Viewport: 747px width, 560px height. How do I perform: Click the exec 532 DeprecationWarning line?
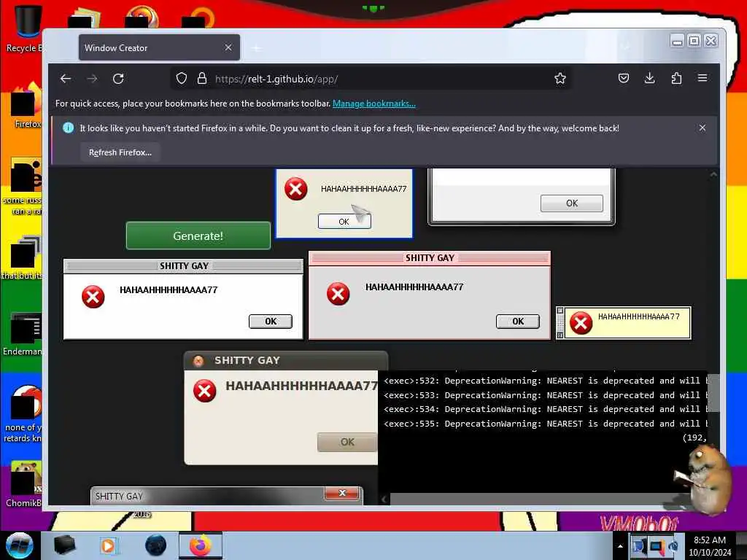[x=546, y=381]
